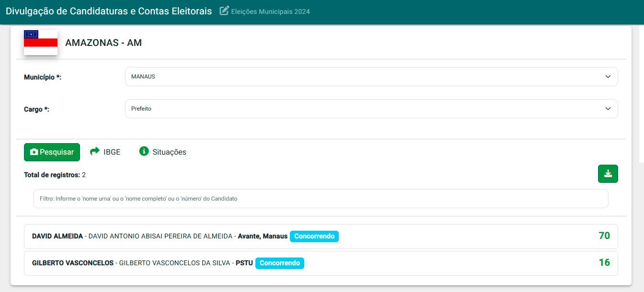
Task: Open the Situações link text
Action: tap(169, 152)
